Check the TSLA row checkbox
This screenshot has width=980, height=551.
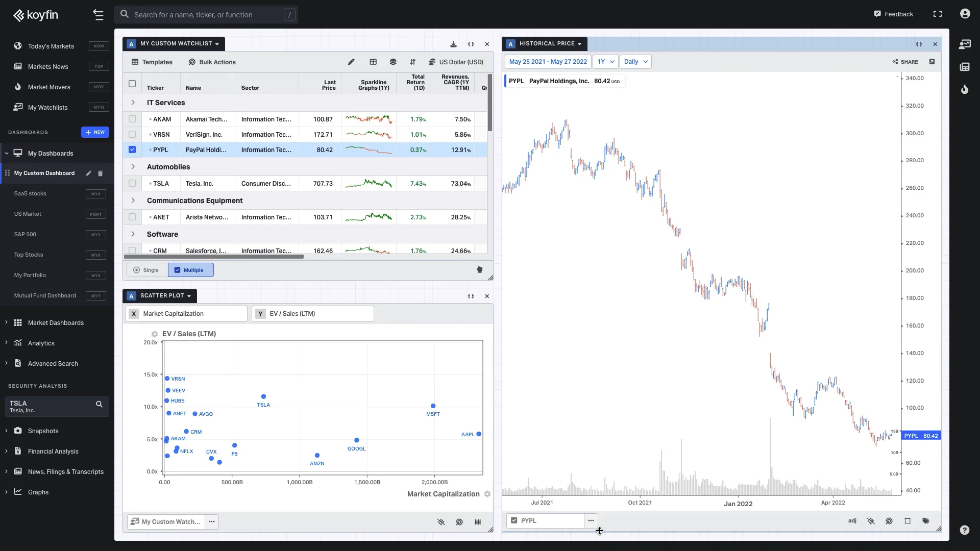132,184
